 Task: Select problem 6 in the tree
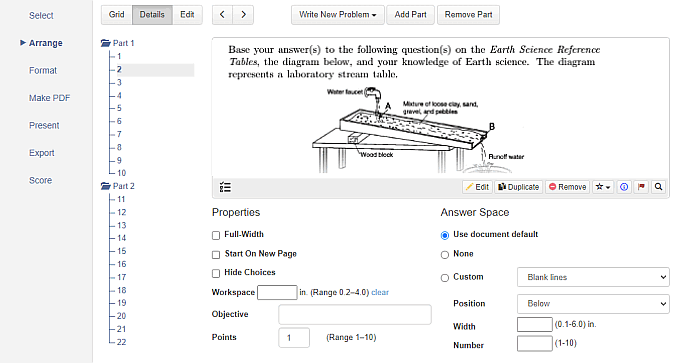[x=119, y=121]
